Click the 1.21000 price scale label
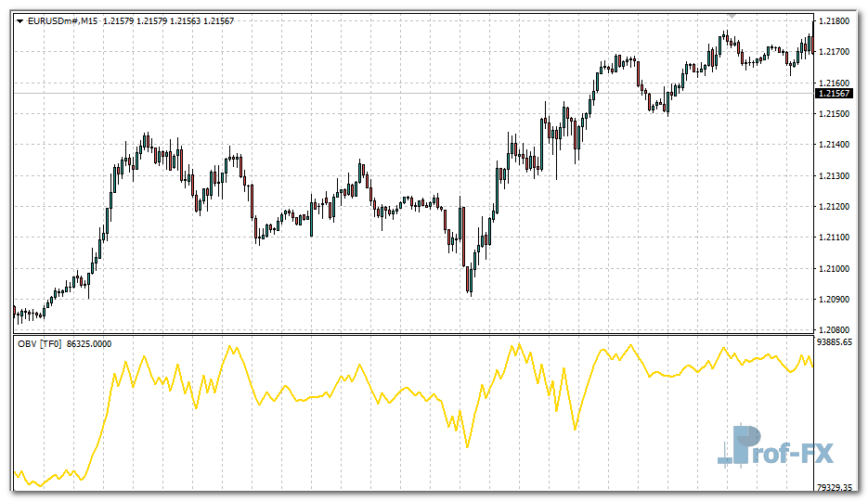 (834, 268)
